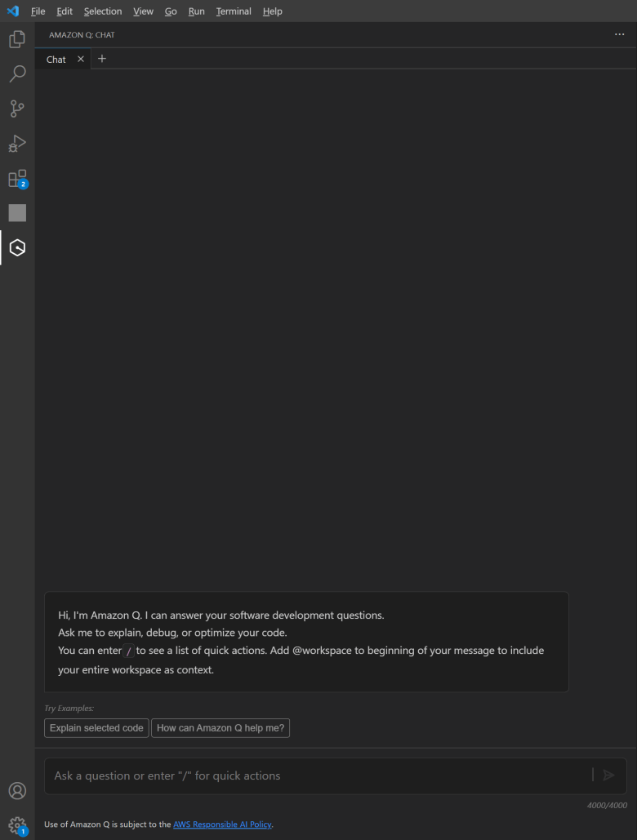Open Run and Debug view icon
Image resolution: width=637 pixels, height=840 pixels.
click(x=17, y=144)
